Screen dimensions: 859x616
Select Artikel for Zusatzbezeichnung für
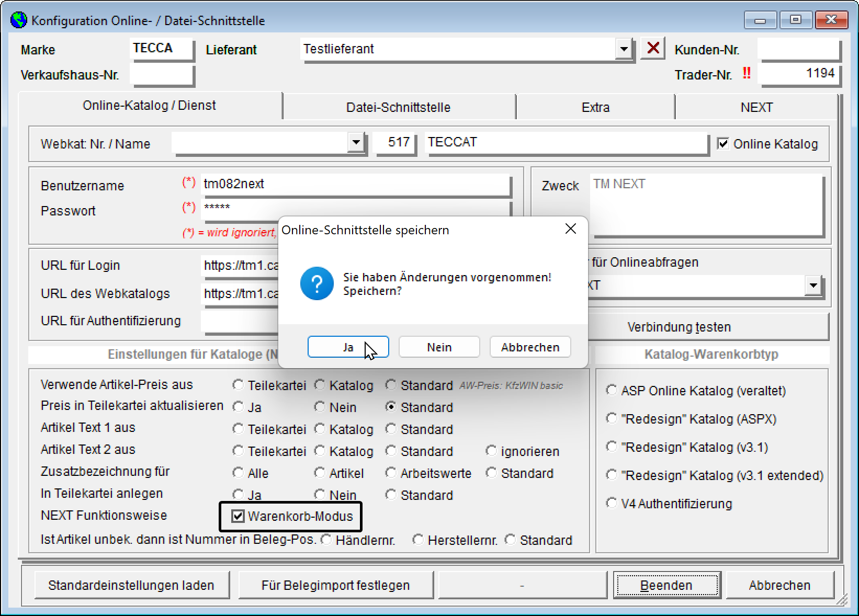[x=320, y=473]
